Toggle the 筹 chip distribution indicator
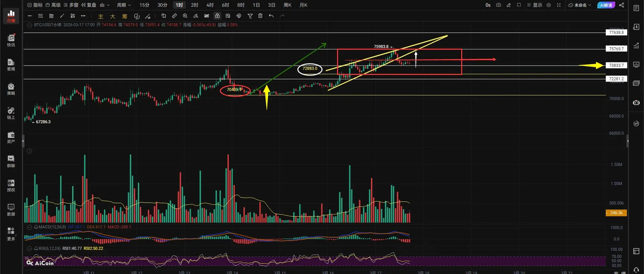Screen dimensions: 644x274 click(125, 16)
